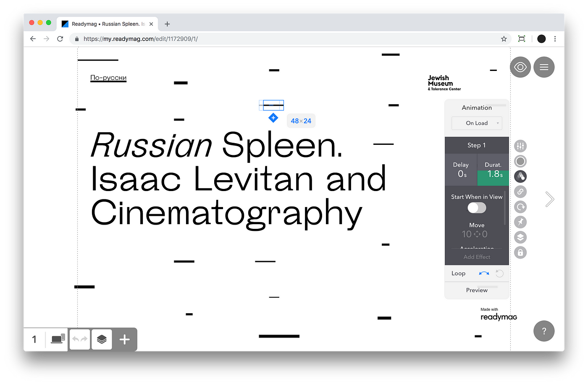Open the shape fill circle widget

click(520, 161)
